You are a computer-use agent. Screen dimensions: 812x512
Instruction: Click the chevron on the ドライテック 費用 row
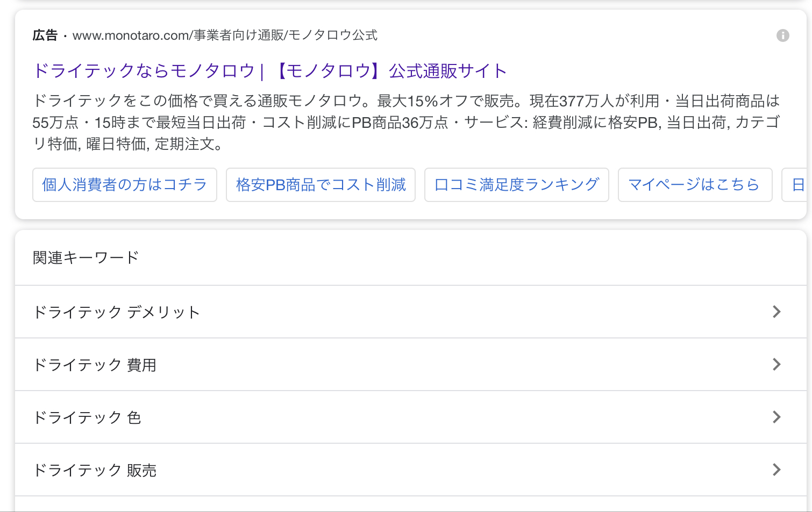pos(777,364)
